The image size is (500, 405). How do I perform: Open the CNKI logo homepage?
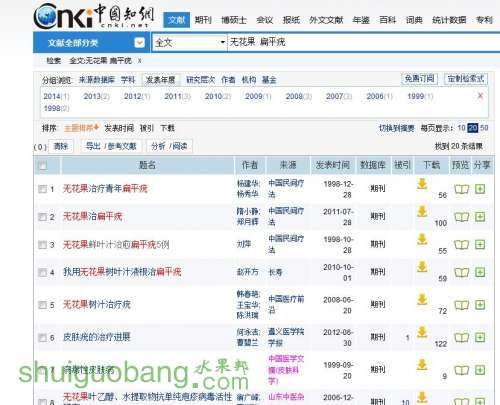coord(94,16)
